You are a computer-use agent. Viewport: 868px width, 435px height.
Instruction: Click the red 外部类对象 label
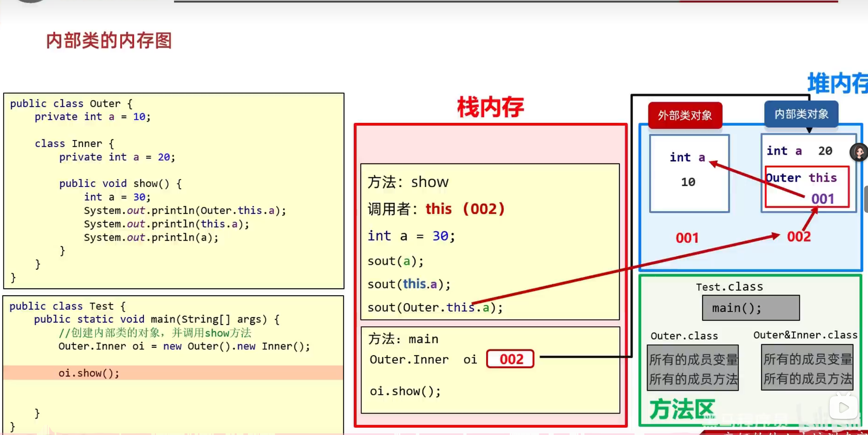pyautogui.click(x=685, y=115)
